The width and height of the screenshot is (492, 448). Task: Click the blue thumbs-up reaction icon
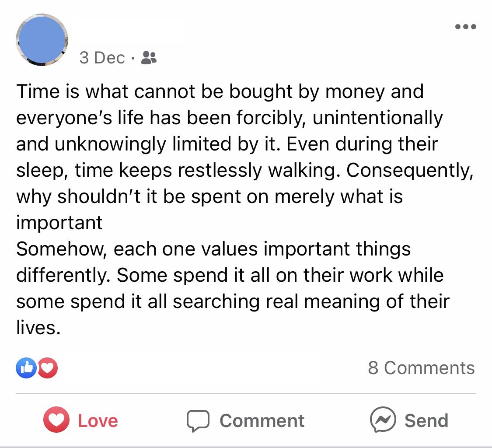point(26,367)
